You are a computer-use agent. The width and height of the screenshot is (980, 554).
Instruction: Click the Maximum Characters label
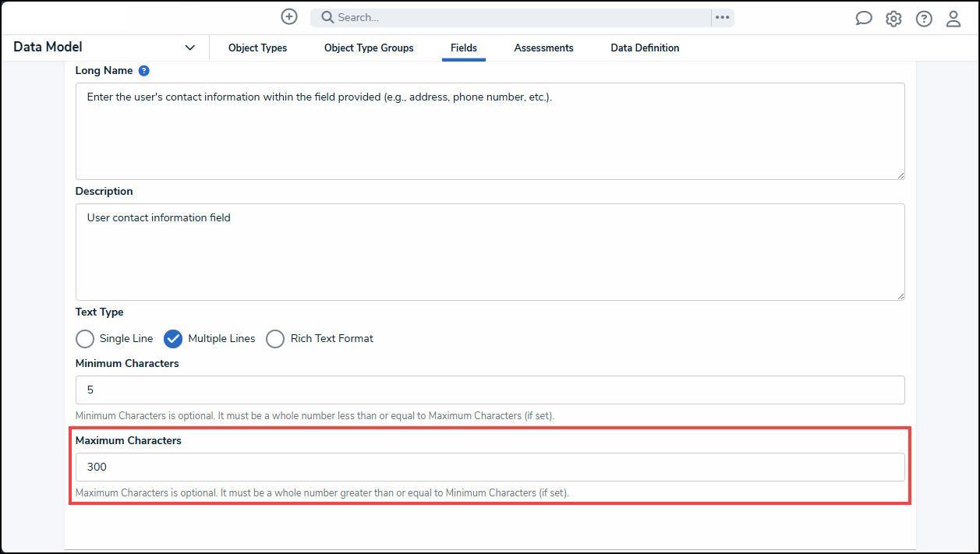[128, 440]
